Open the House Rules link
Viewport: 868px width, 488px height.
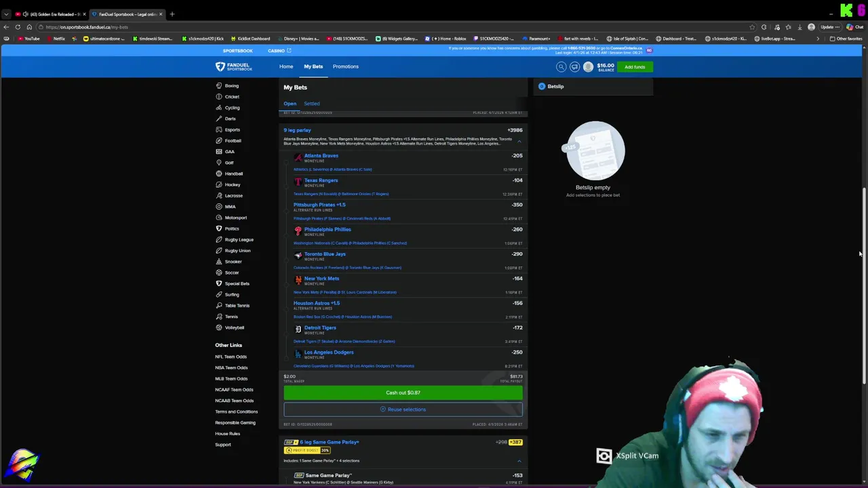point(227,434)
